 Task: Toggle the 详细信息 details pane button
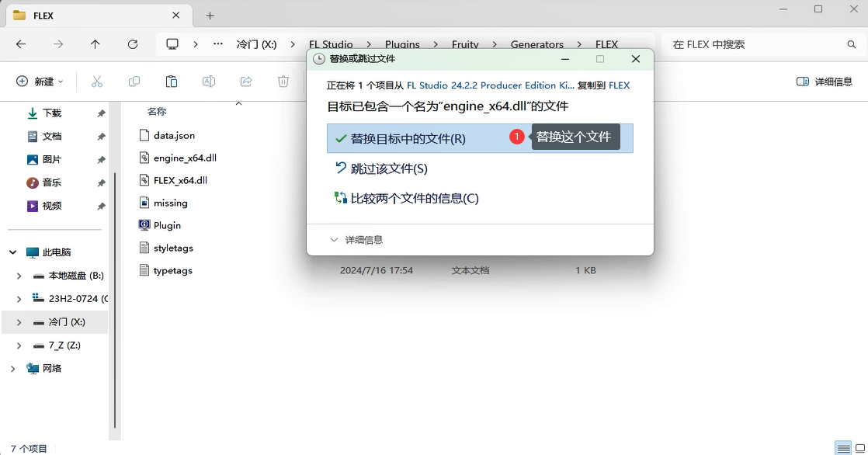pyautogui.click(x=825, y=82)
